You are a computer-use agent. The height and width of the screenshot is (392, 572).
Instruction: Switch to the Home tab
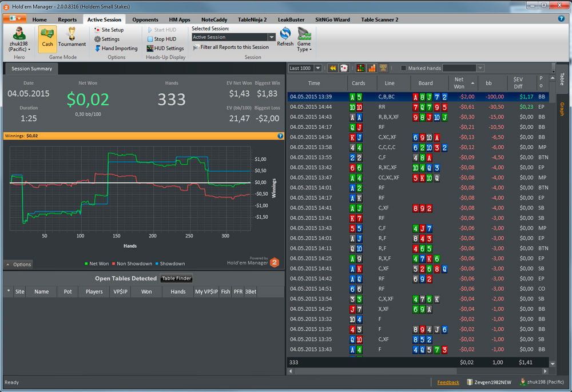[x=39, y=19]
